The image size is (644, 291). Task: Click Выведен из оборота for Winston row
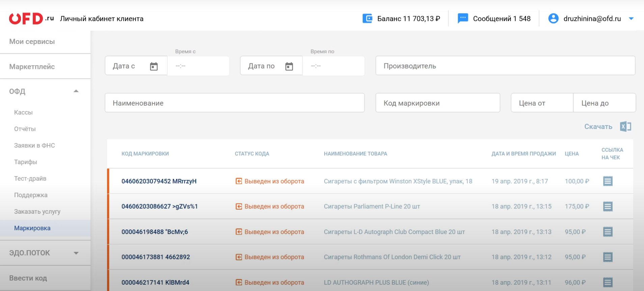[274, 181]
